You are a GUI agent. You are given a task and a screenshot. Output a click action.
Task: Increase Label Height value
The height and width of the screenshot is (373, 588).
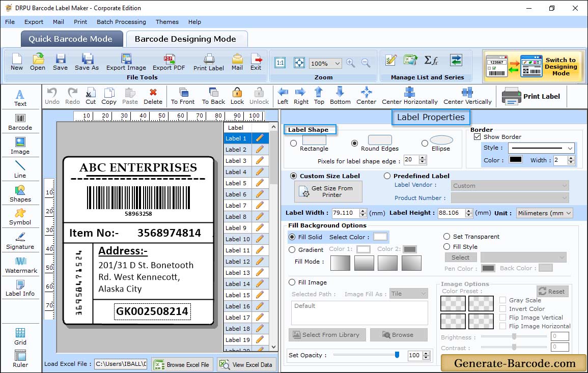point(469,211)
